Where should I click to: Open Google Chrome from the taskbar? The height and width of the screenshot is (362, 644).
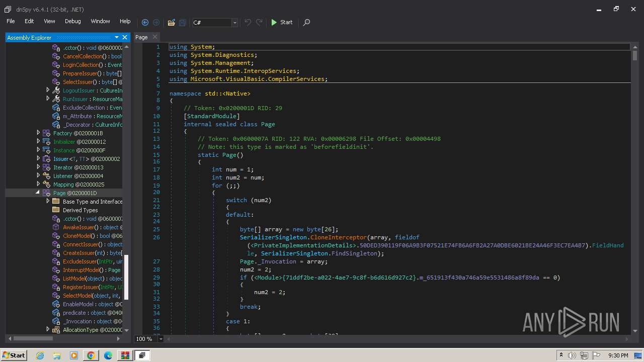tap(91, 355)
